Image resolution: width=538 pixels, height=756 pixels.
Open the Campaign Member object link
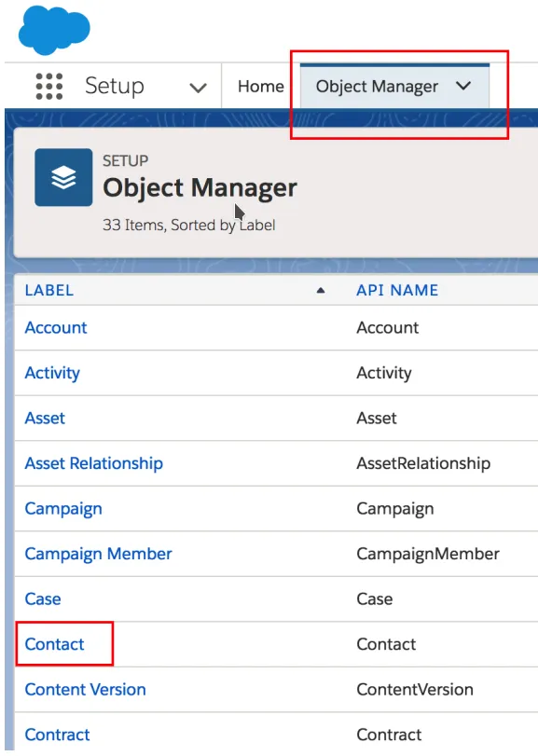pyautogui.click(x=98, y=555)
